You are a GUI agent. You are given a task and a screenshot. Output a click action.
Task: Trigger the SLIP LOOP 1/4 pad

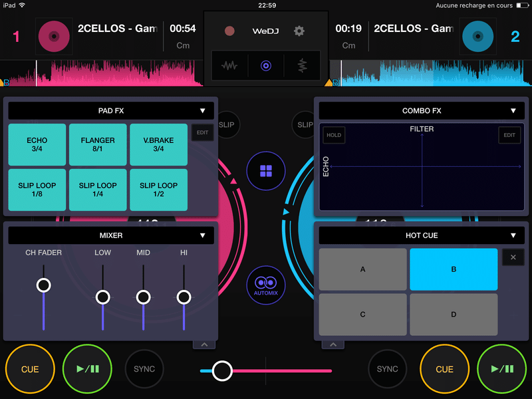pos(98,190)
